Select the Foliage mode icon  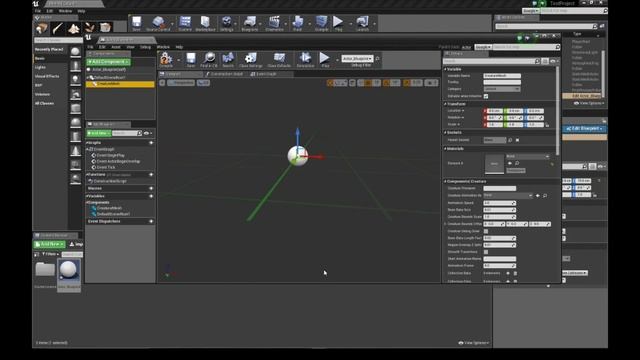89,28
